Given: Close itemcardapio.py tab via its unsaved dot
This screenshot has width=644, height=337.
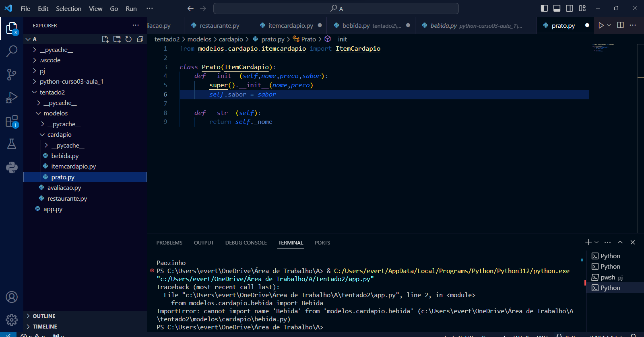Looking at the screenshot, I should [x=320, y=25].
